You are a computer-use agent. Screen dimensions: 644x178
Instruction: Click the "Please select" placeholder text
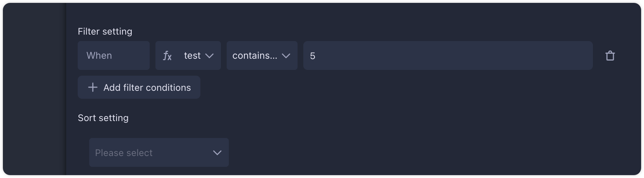point(124,153)
